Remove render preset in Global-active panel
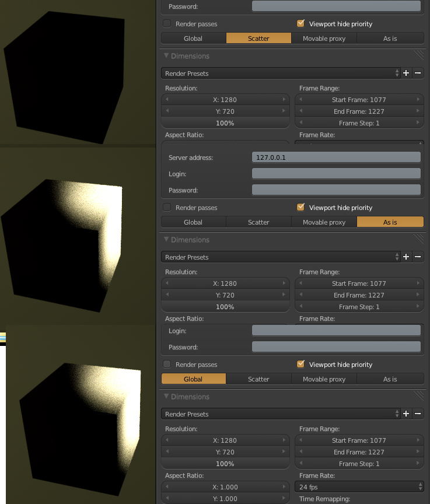 [x=418, y=414]
